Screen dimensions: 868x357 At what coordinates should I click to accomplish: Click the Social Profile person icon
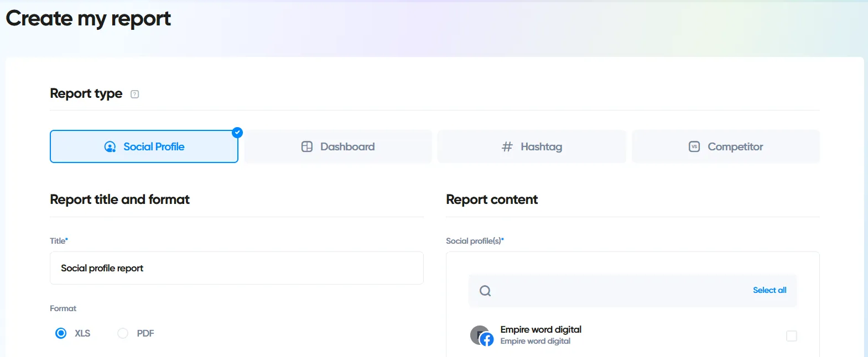110,147
